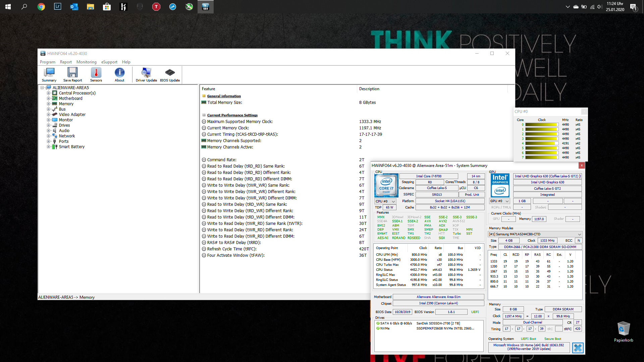Click the General information heading link
Image resolution: width=644 pixels, height=362 pixels.
(224, 96)
